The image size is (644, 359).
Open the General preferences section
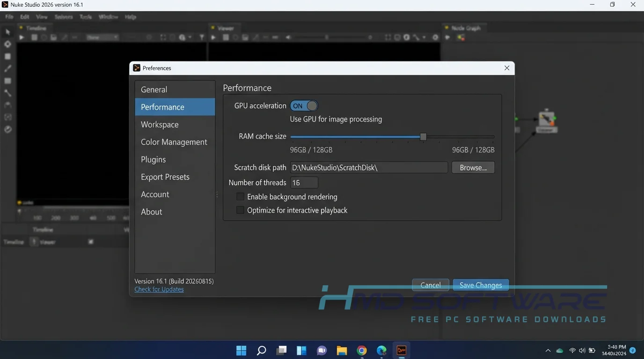(x=175, y=89)
